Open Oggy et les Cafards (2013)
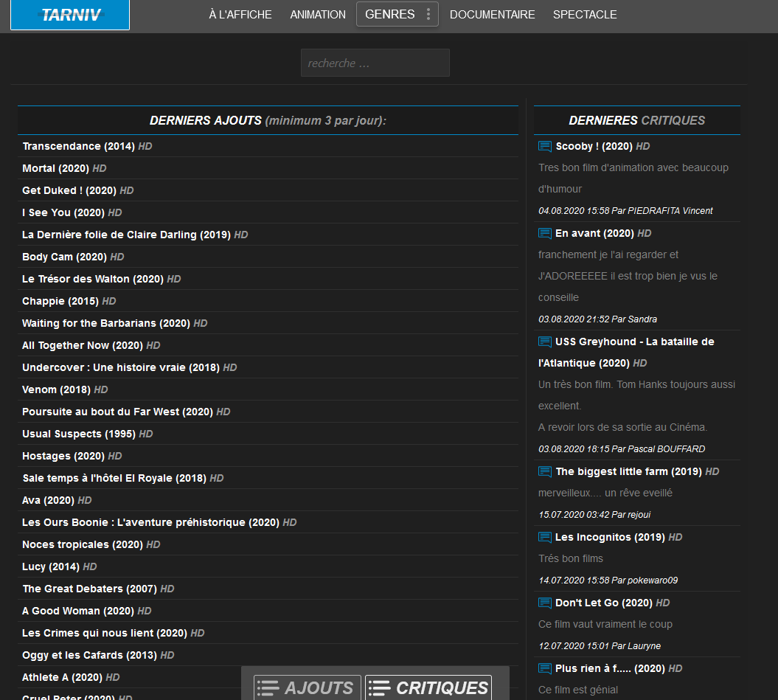This screenshot has width=778, height=700. tap(98, 655)
